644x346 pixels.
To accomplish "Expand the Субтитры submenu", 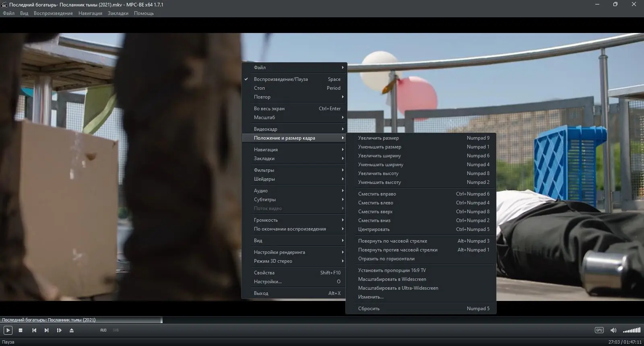I will 294,200.
